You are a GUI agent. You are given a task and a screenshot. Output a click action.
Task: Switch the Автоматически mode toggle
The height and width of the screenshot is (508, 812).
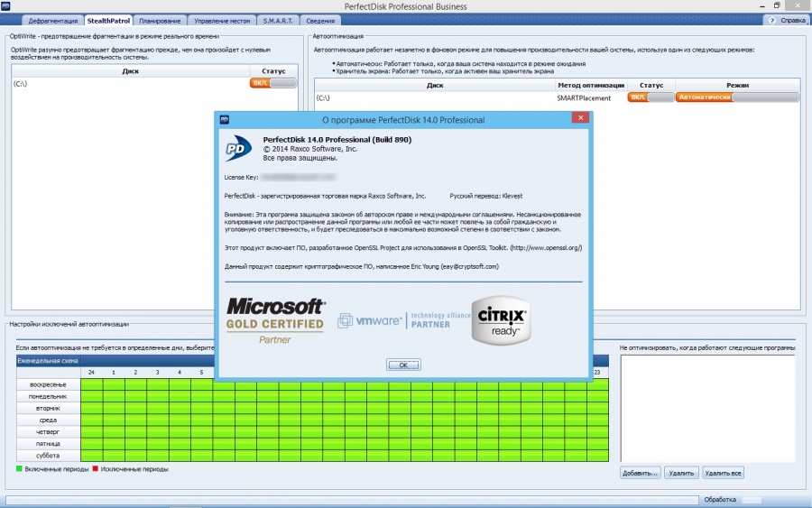(x=737, y=97)
